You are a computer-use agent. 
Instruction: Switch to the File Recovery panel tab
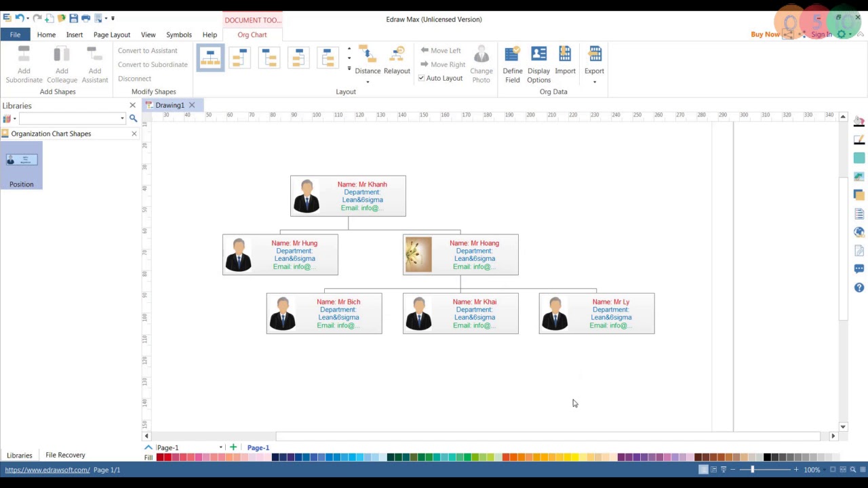pos(65,455)
